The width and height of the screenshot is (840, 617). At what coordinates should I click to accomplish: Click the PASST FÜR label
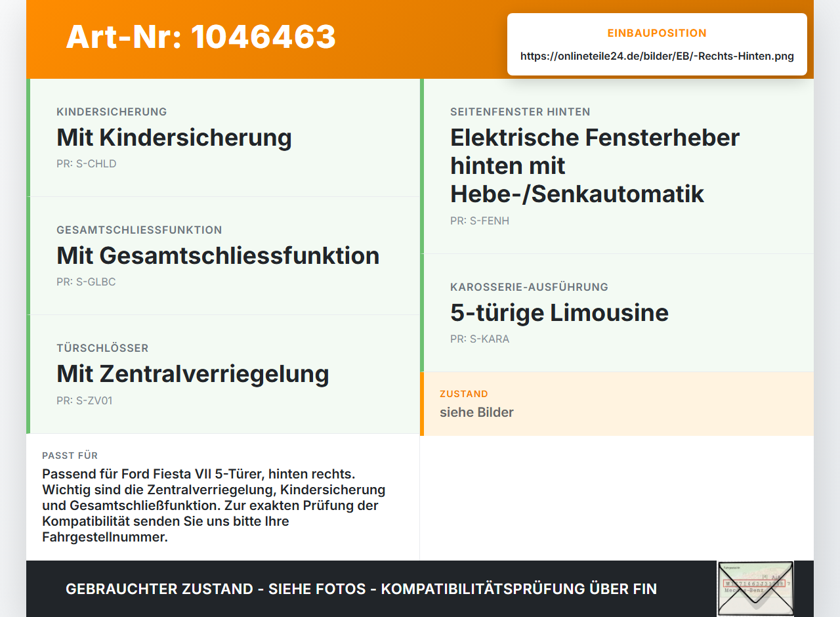click(x=70, y=456)
